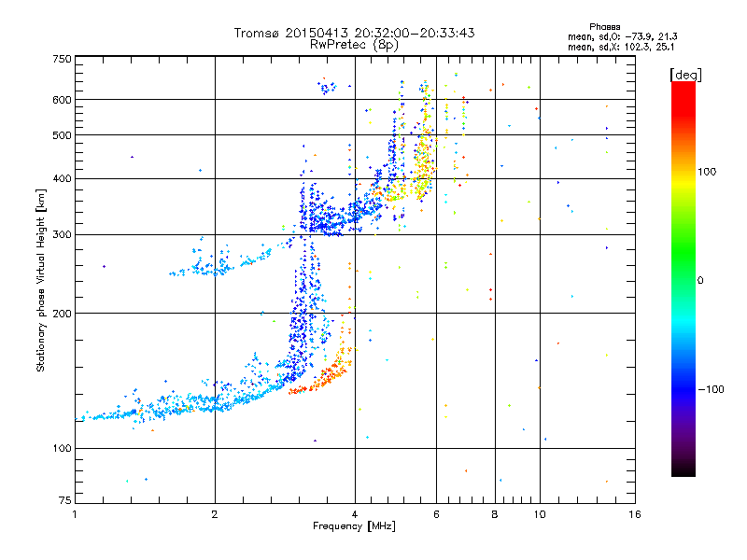Click the 'Stationary phase Virtual Height [km]' axis label
The height and width of the screenshot is (560, 747).
pyautogui.click(x=41, y=280)
